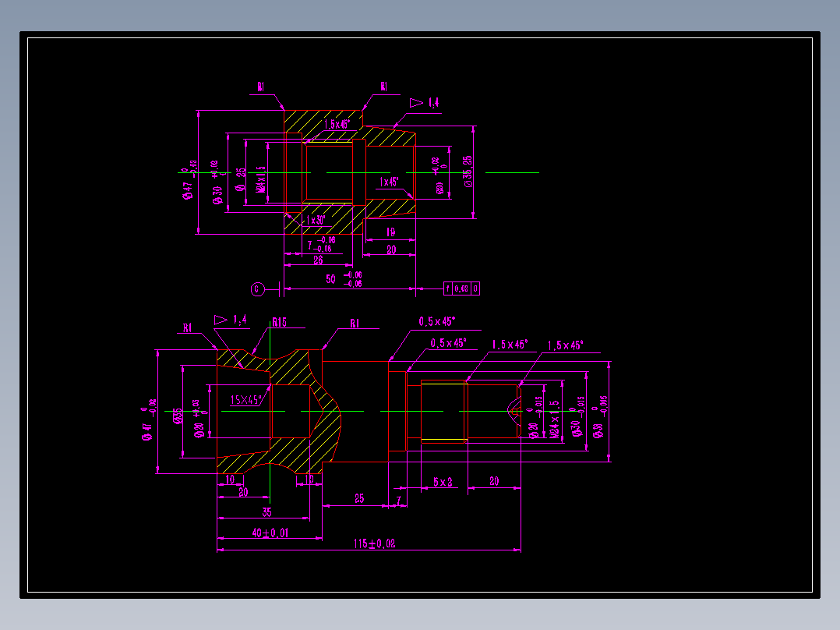Click the 26 length dimension in the upper view

(x=318, y=260)
